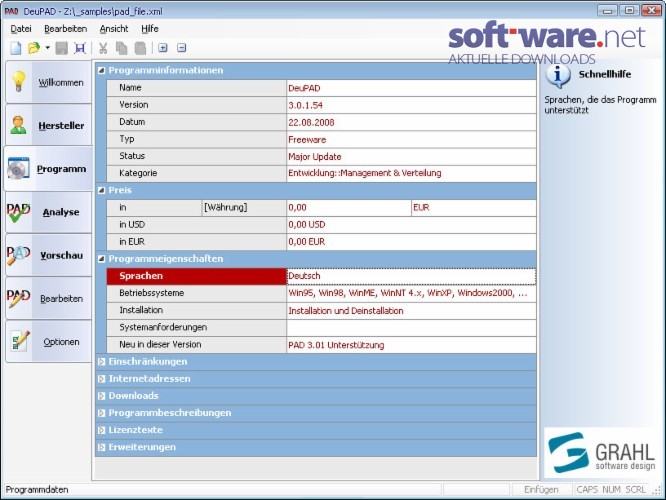The height and width of the screenshot is (500, 666).
Task: Click the GRAHL software design logo
Action: [602, 453]
